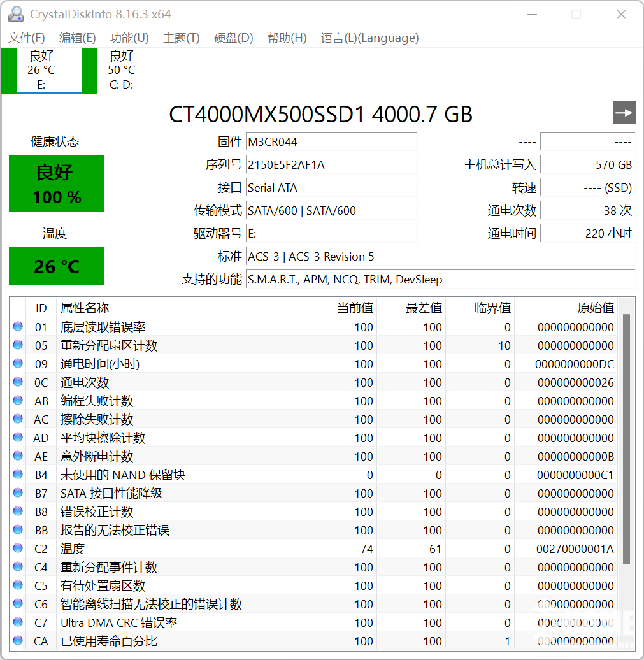Screen dimensions: 644x660
Task: Click the disk title CT4000MX500SSD1 4000.7 GB
Action: click(x=320, y=115)
